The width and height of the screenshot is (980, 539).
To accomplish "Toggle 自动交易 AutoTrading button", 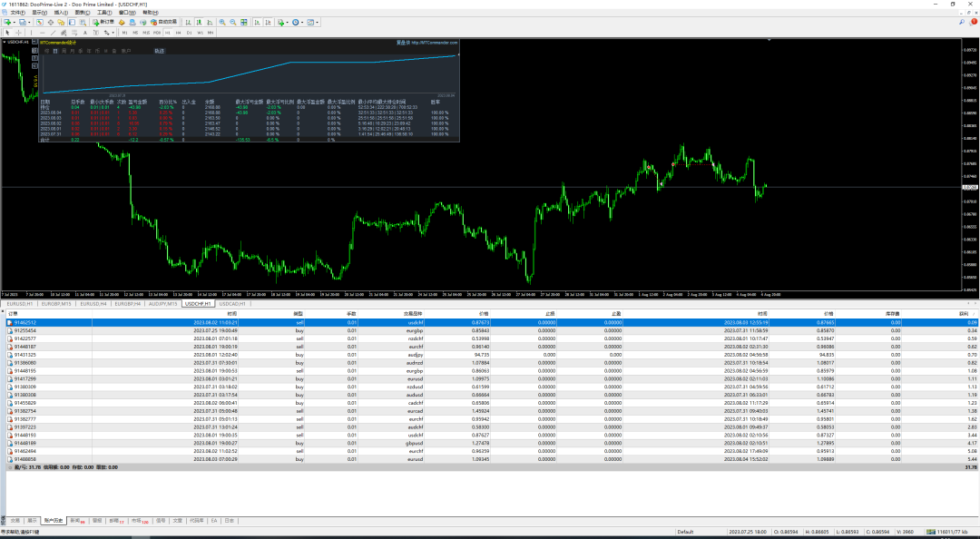I will (x=163, y=22).
